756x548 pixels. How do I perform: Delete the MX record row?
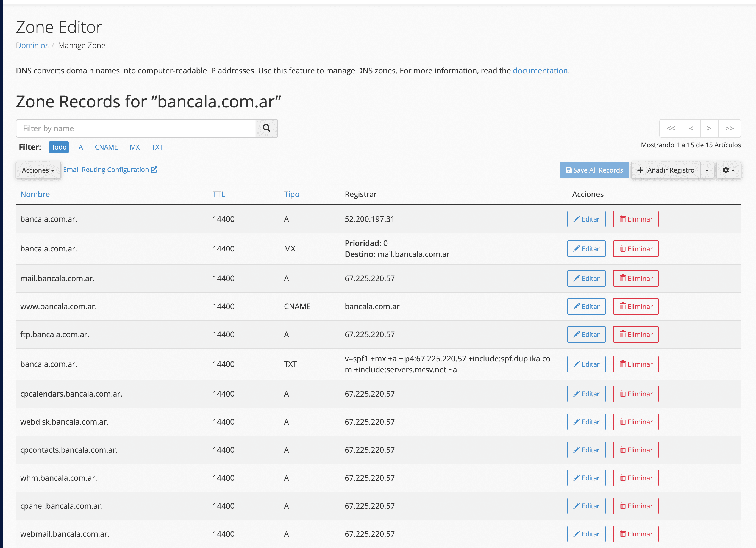coord(636,248)
